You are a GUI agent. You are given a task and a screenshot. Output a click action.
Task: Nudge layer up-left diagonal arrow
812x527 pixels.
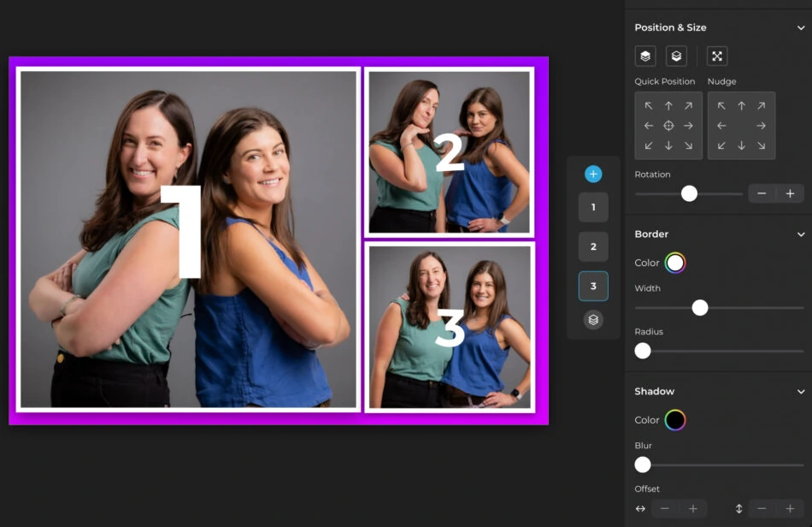pos(721,106)
